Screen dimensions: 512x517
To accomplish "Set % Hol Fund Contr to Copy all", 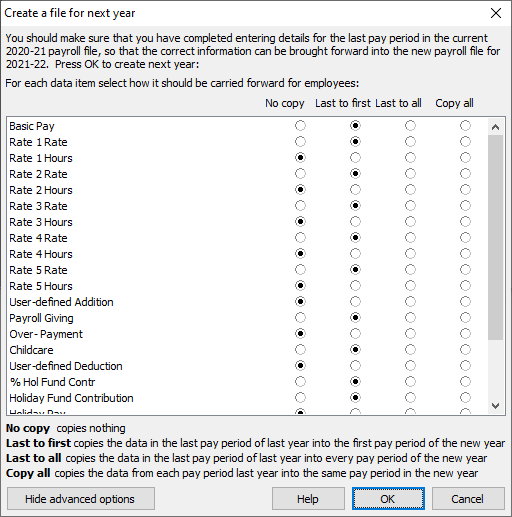I will [x=465, y=382].
